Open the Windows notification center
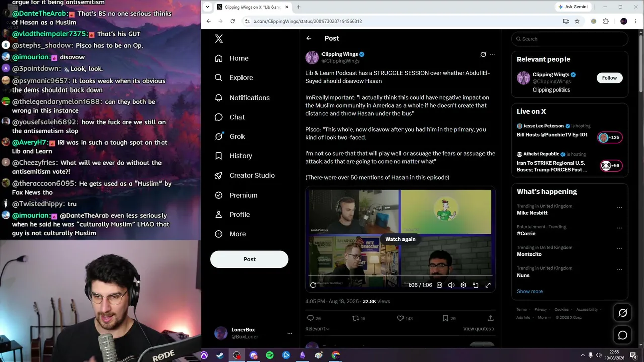Viewport: 644px width, 362px height. pyautogui.click(x=633, y=355)
